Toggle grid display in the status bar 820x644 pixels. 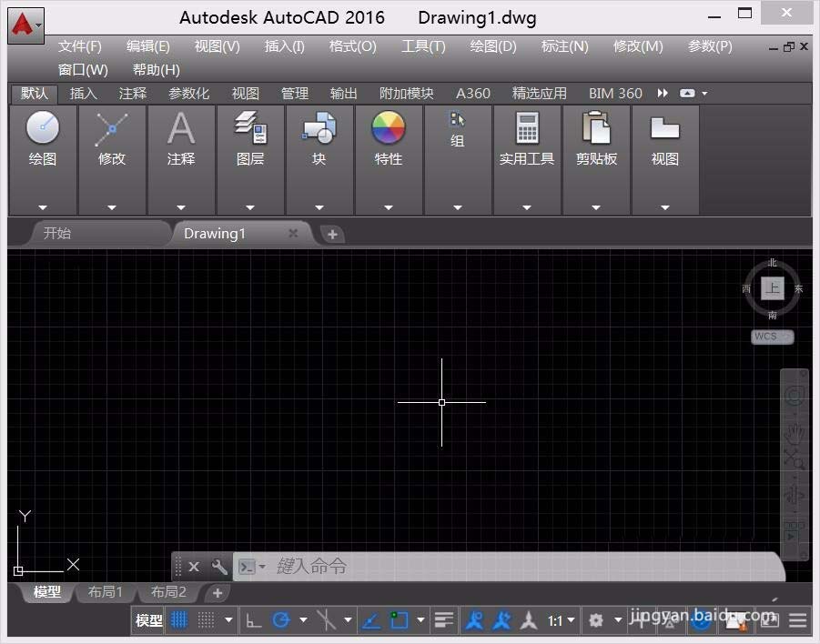tap(178, 619)
